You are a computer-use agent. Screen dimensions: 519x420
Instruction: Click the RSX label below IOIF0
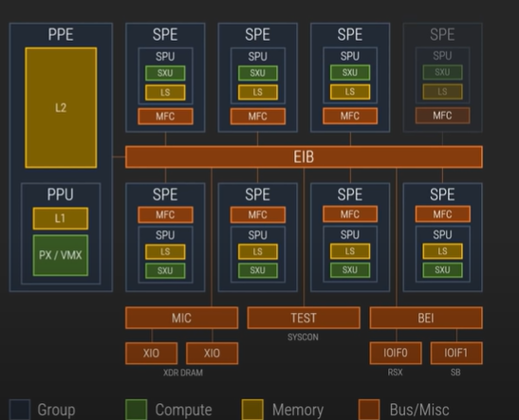point(396,373)
